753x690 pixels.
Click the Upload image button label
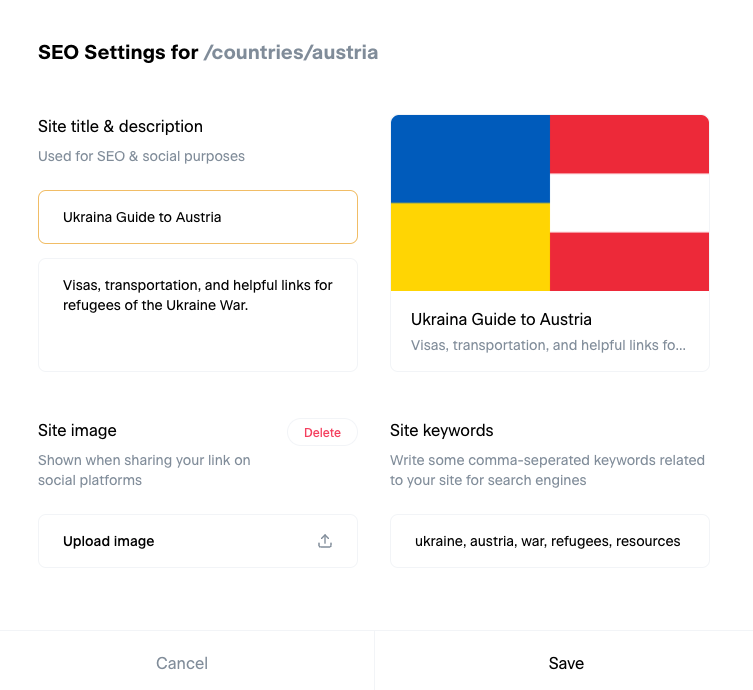click(109, 541)
